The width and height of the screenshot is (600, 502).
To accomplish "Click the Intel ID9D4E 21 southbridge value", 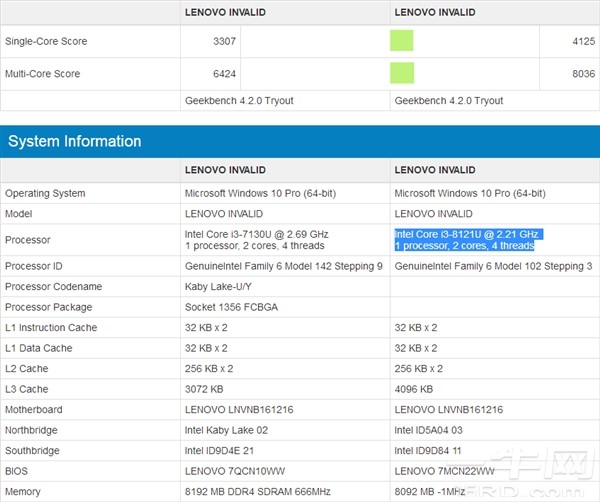I will coord(219,451).
